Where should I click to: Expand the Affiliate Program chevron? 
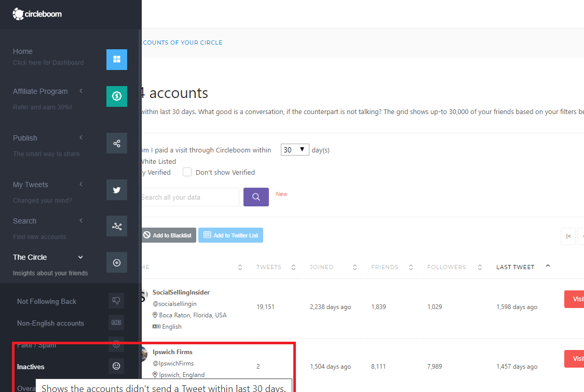tap(81, 91)
